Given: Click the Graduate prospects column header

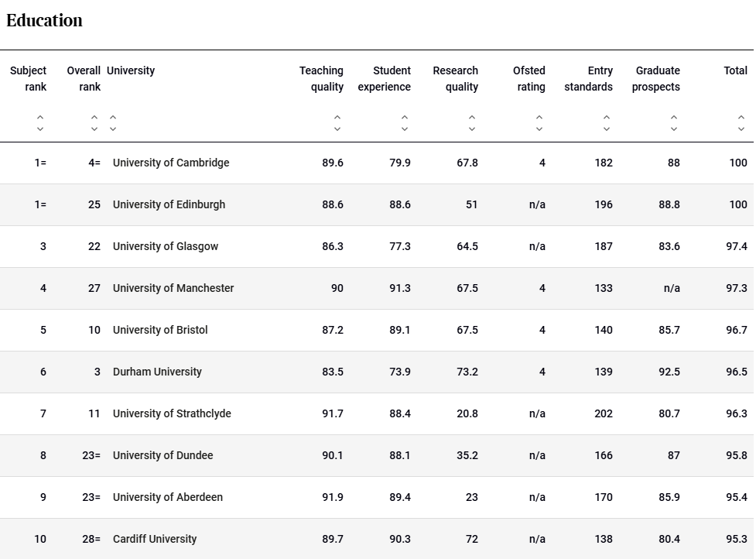Looking at the screenshot, I should point(656,79).
